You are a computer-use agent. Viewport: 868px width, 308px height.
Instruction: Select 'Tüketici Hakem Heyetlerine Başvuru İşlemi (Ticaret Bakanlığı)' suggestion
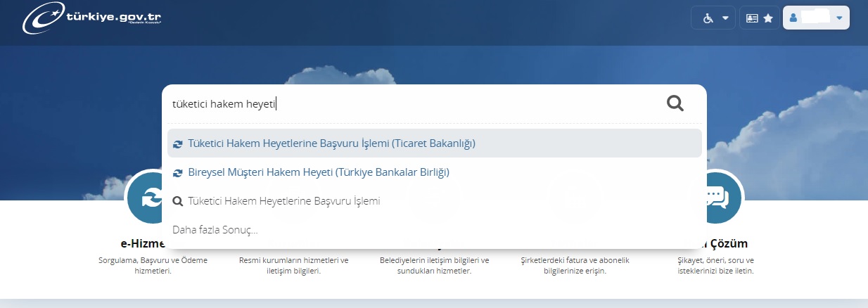pyautogui.click(x=435, y=143)
